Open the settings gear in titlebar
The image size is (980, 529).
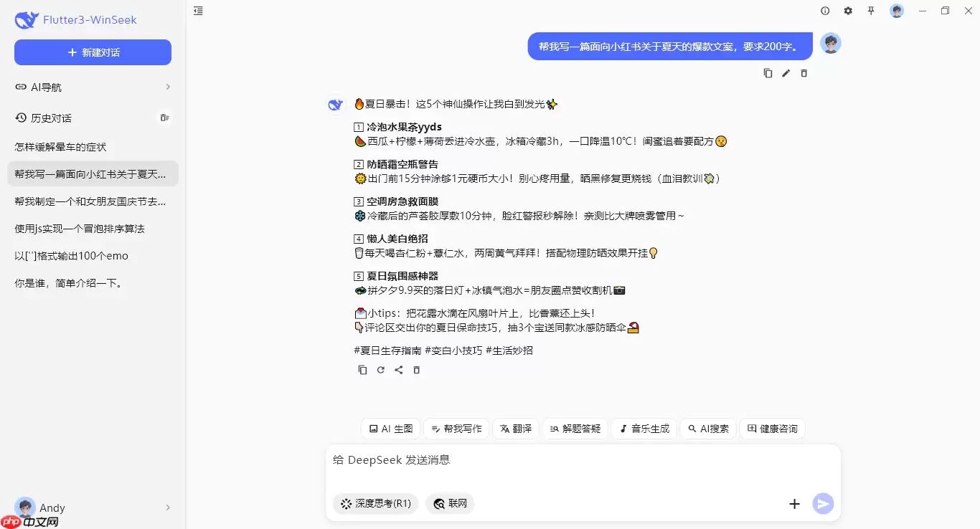point(848,11)
